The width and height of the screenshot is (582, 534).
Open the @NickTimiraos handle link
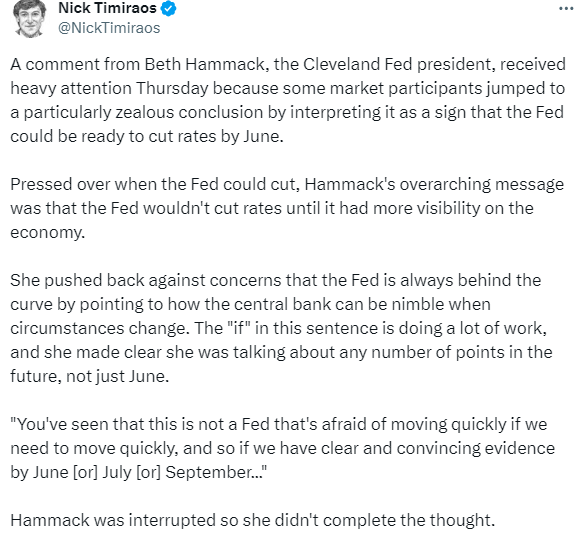pyautogui.click(x=109, y=28)
